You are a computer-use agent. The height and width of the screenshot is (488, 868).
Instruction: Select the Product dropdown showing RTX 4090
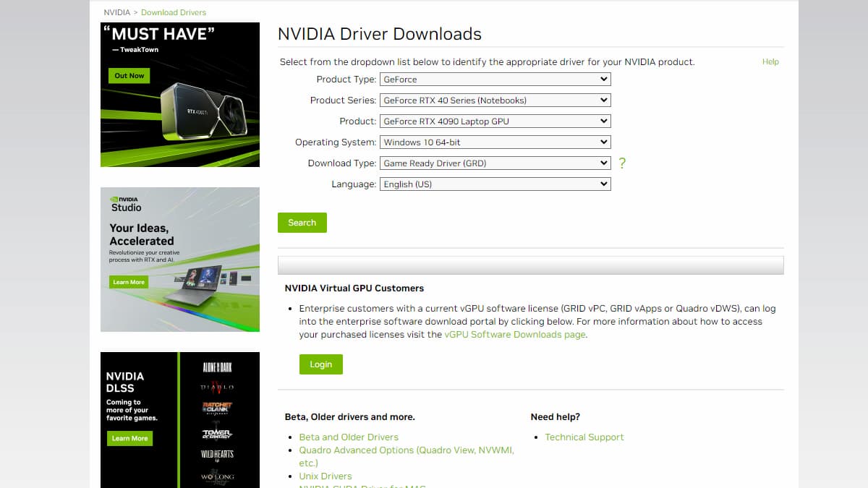pyautogui.click(x=495, y=121)
